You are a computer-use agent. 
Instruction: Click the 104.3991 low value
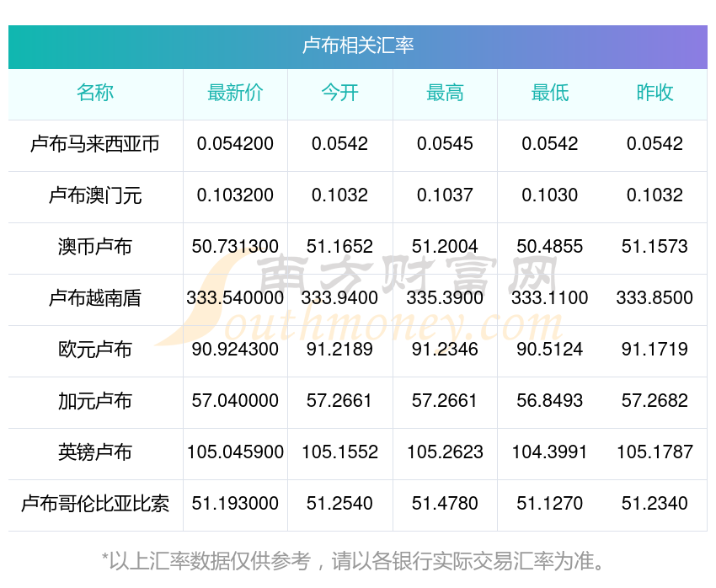pos(550,452)
